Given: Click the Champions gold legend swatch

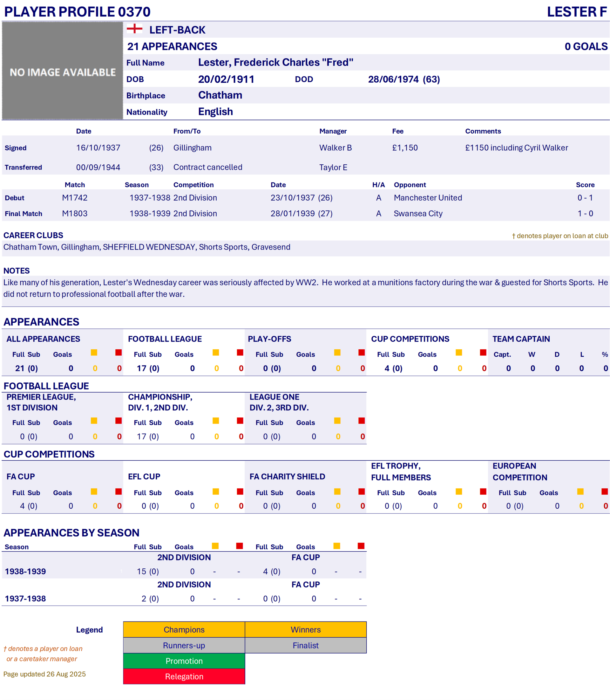Looking at the screenshot, I should (184, 629).
